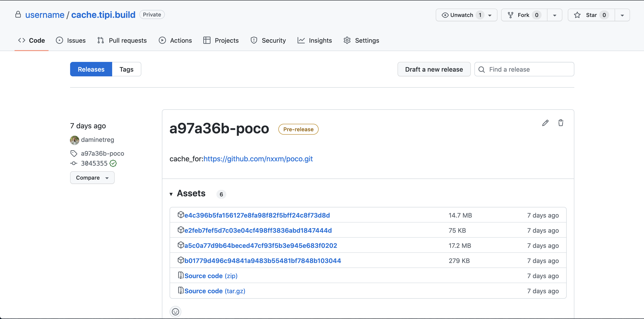Click Draft a new release

(x=434, y=69)
